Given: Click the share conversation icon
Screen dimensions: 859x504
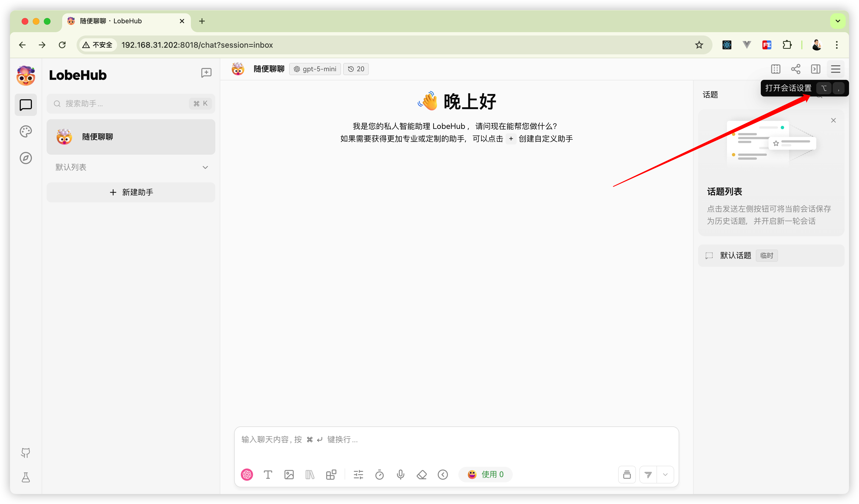Looking at the screenshot, I should click(795, 69).
